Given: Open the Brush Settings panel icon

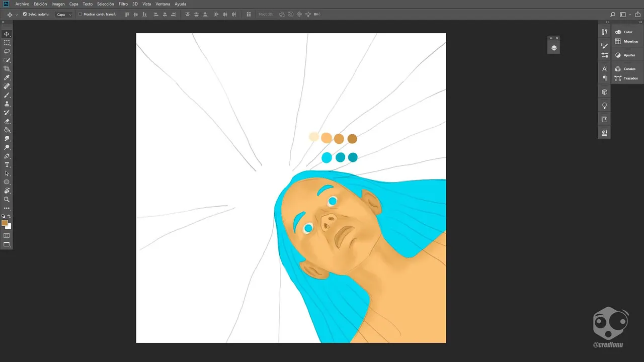Looking at the screenshot, I should [x=604, y=45].
